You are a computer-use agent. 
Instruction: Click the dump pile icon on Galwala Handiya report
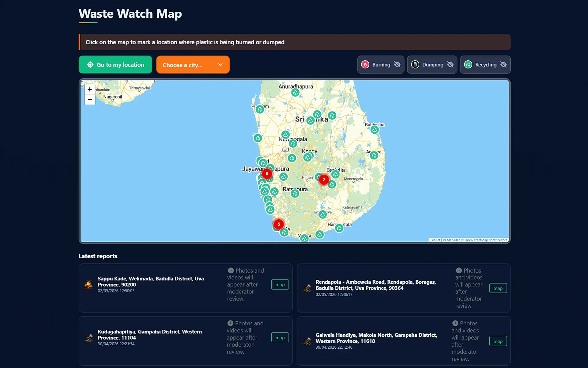point(307,341)
